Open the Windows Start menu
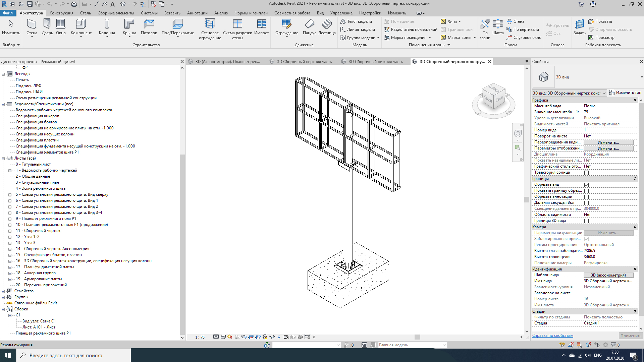The image size is (644, 362). (8, 355)
